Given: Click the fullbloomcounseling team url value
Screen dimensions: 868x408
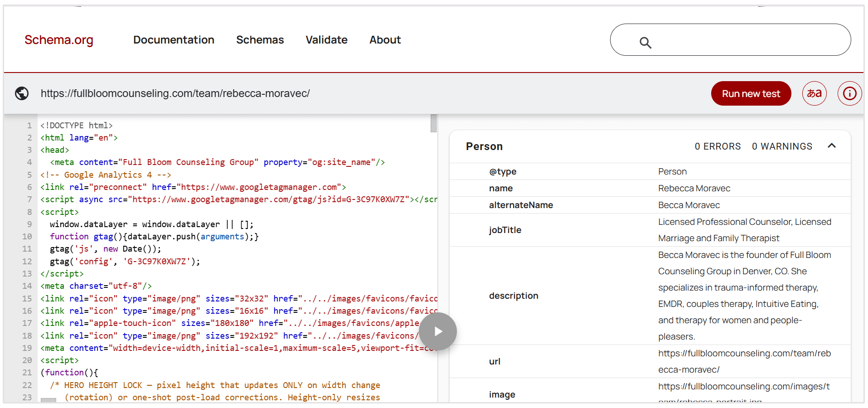Looking at the screenshot, I should click(745, 361).
